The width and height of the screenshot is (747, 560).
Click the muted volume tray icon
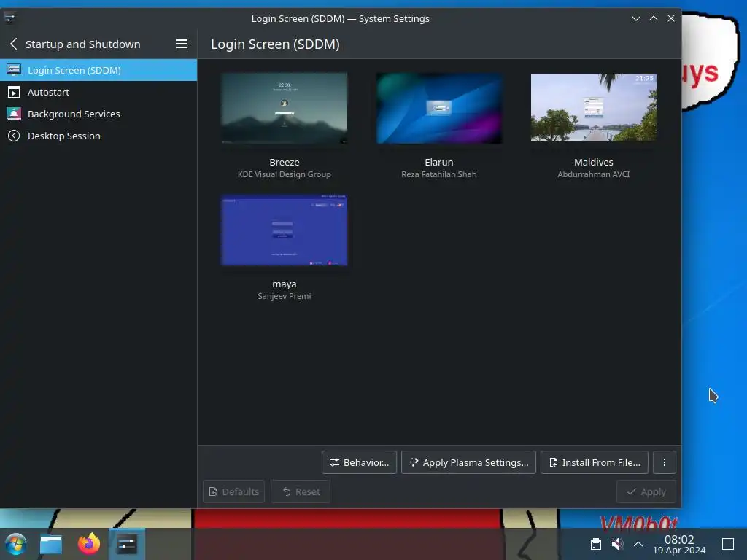[617, 544]
